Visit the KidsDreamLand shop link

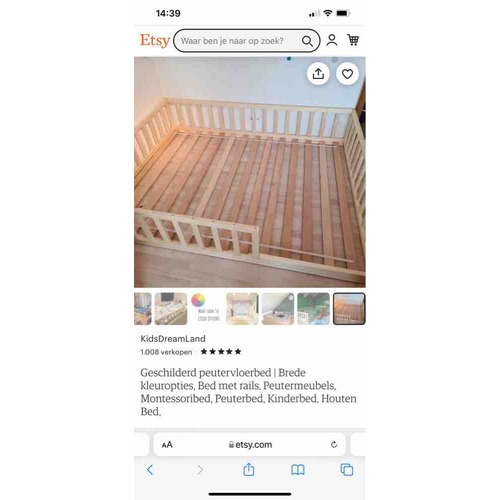point(173,339)
